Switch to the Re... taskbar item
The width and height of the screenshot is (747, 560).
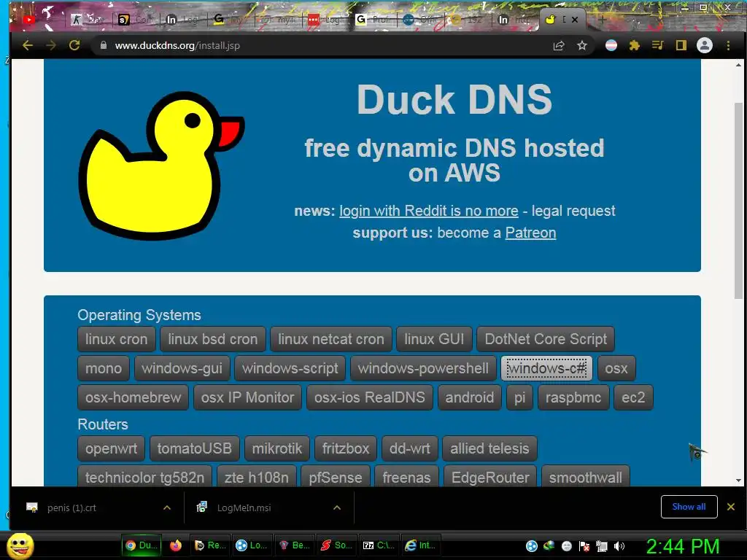(x=210, y=545)
